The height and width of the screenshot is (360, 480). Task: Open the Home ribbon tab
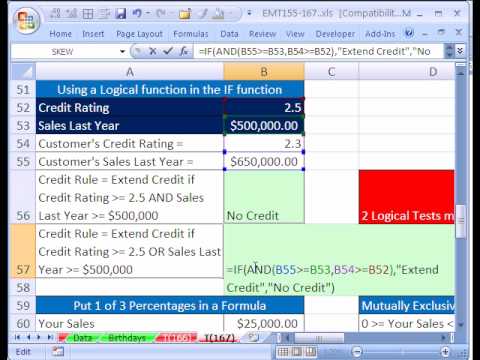pos(60,34)
